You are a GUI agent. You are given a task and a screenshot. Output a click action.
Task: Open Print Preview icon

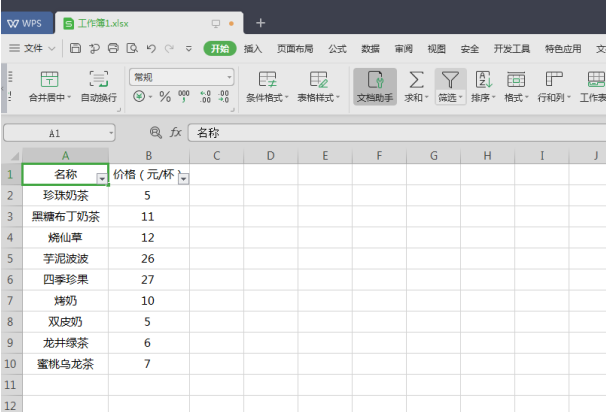[132, 48]
